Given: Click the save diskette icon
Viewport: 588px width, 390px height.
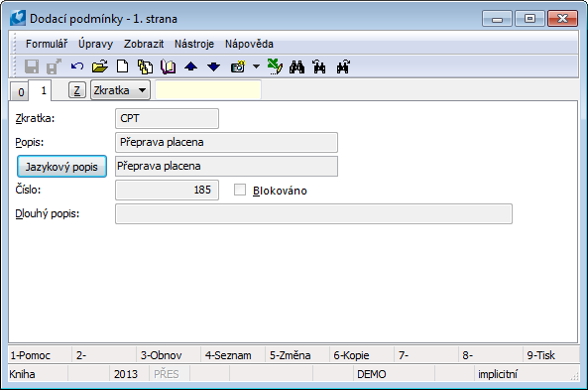Looking at the screenshot, I should tap(32, 66).
